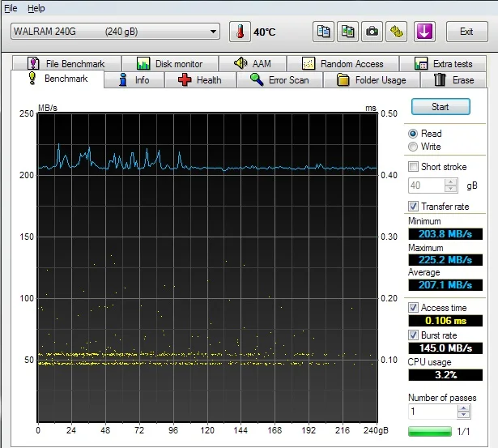Disable the Burst rate checkbox
498x448 pixels.
click(x=414, y=335)
